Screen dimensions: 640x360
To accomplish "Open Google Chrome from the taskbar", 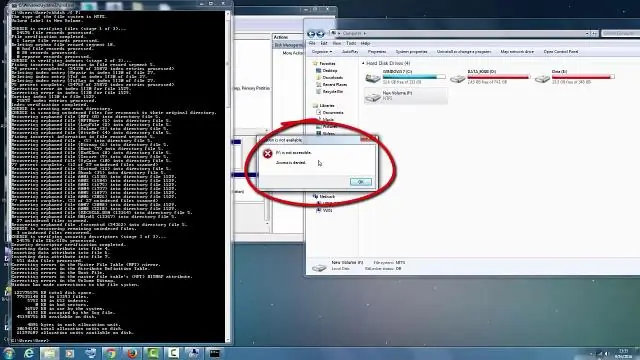I will click(x=111, y=353).
